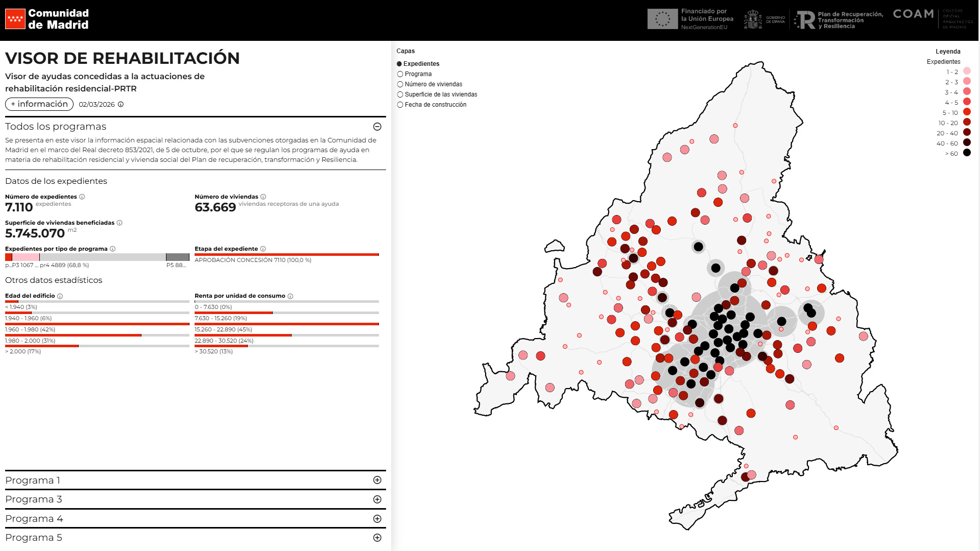Expand the Programa 4 section

coord(377,519)
